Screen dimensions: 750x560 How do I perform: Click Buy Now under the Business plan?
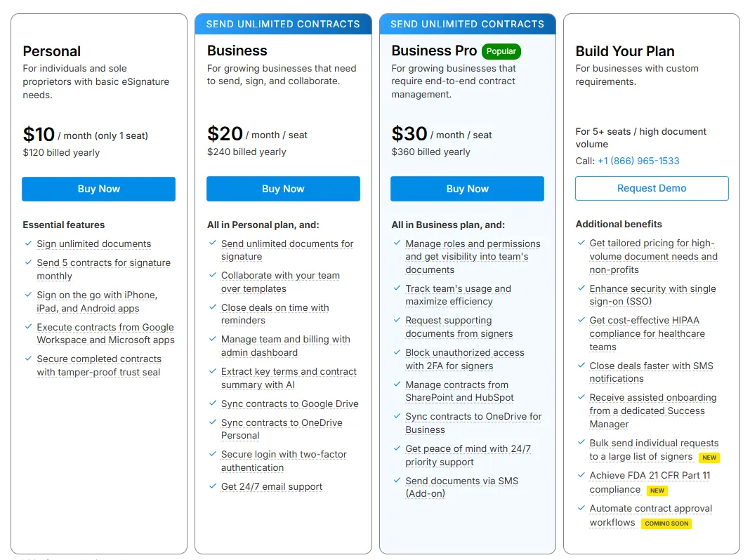point(283,189)
